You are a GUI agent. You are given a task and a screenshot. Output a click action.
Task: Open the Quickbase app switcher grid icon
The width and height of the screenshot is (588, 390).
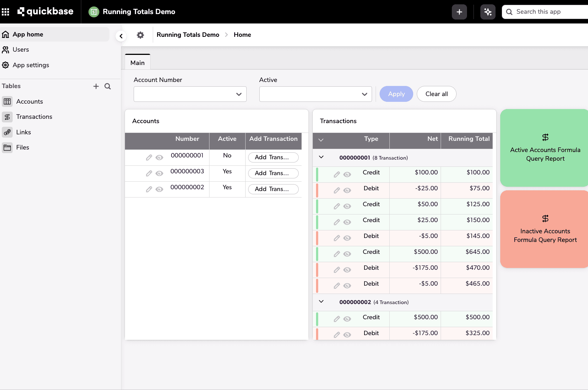click(x=6, y=12)
